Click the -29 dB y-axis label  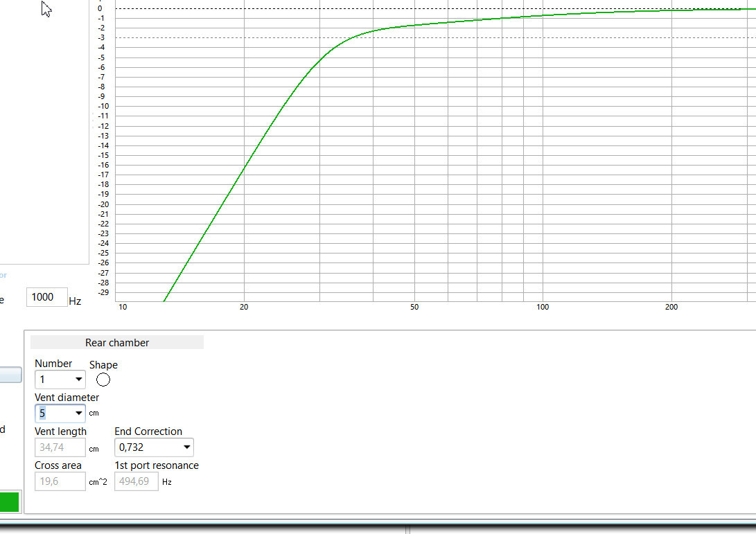pyautogui.click(x=103, y=293)
